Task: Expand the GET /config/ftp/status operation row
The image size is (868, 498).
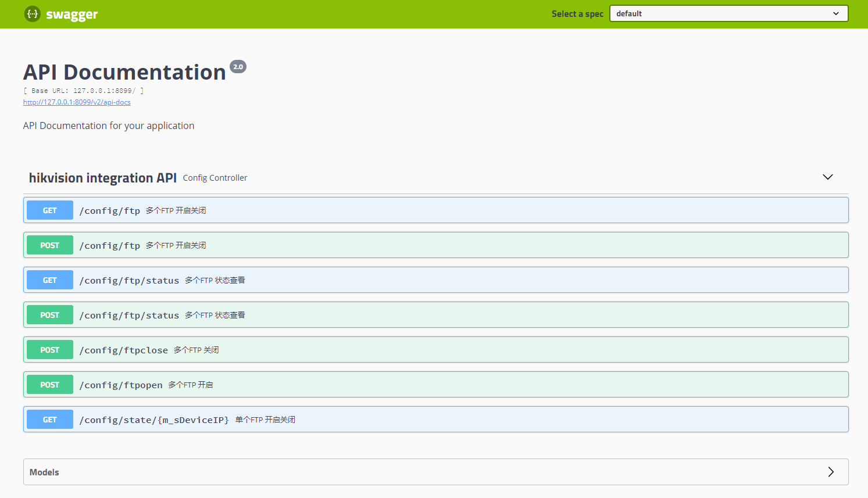Action: (x=407, y=280)
